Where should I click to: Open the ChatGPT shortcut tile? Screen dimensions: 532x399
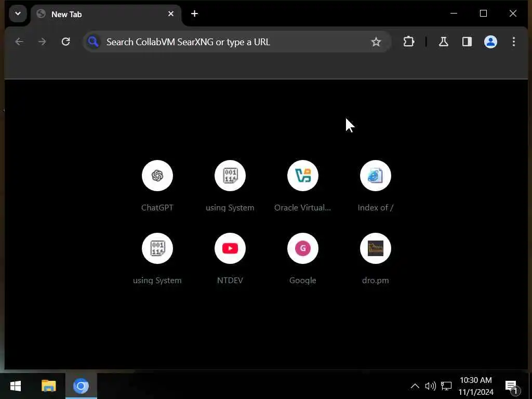click(x=157, y=176)
